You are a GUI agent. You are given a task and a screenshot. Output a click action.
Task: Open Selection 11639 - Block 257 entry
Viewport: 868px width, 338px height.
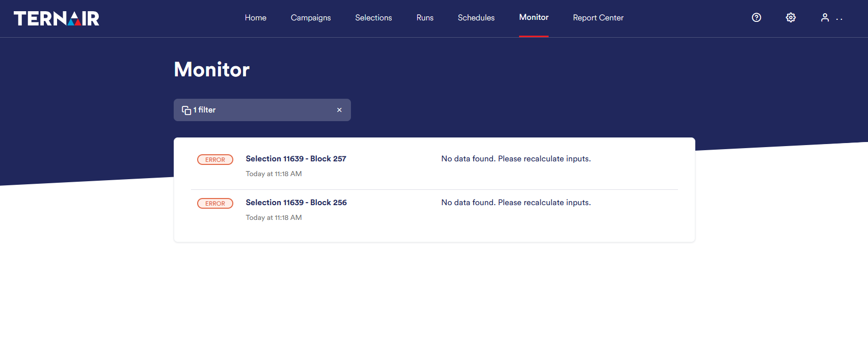pos(296,159)
